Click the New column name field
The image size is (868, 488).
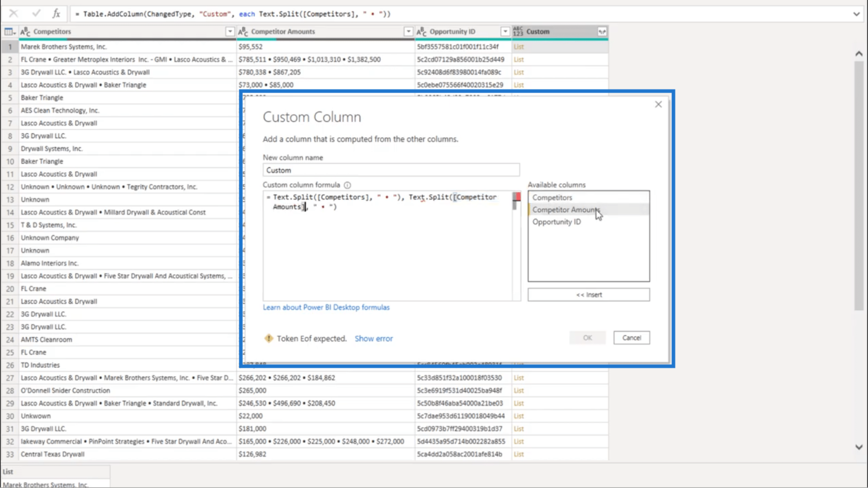pos(391,170)
